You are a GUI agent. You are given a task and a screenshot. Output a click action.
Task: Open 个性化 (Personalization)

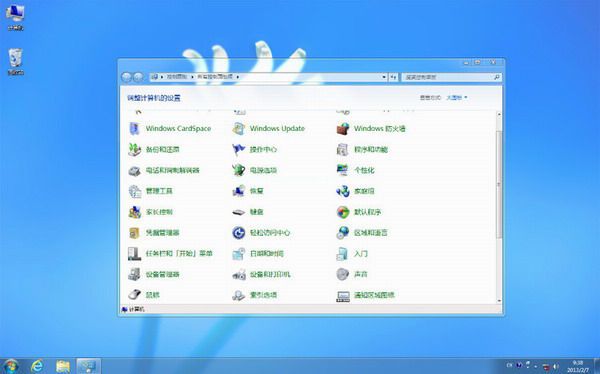click(355, 170)
